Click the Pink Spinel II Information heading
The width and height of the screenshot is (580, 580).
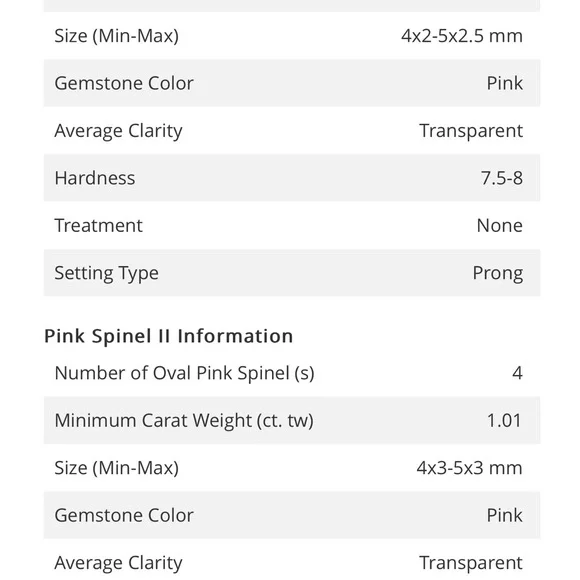[168, 336]
